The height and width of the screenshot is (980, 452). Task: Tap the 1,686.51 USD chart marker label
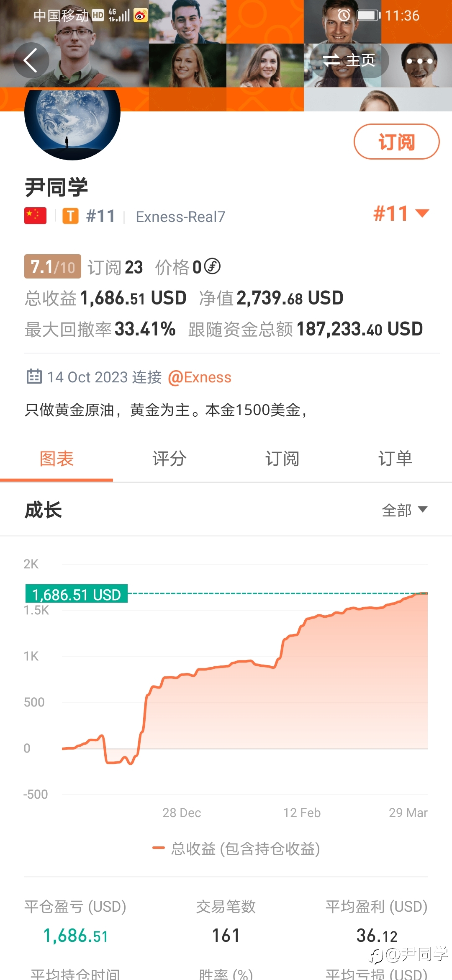[77, 594]
